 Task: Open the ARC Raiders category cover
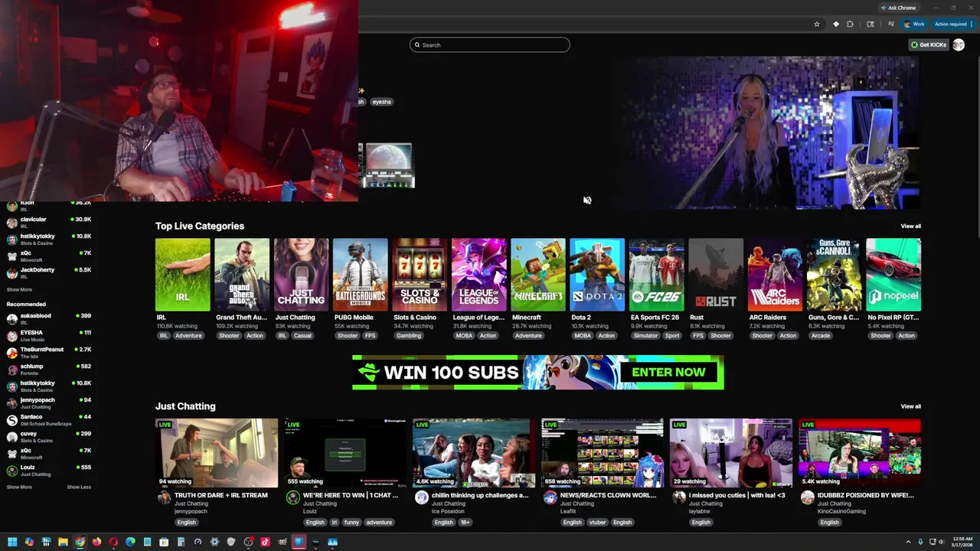click(x=775, y=275)
